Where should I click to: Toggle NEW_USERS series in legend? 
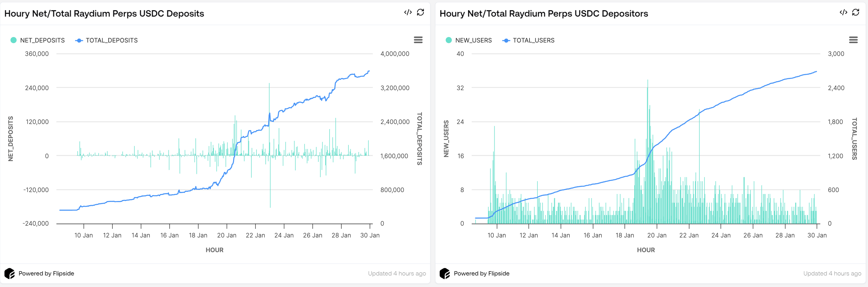coord(473,41)
